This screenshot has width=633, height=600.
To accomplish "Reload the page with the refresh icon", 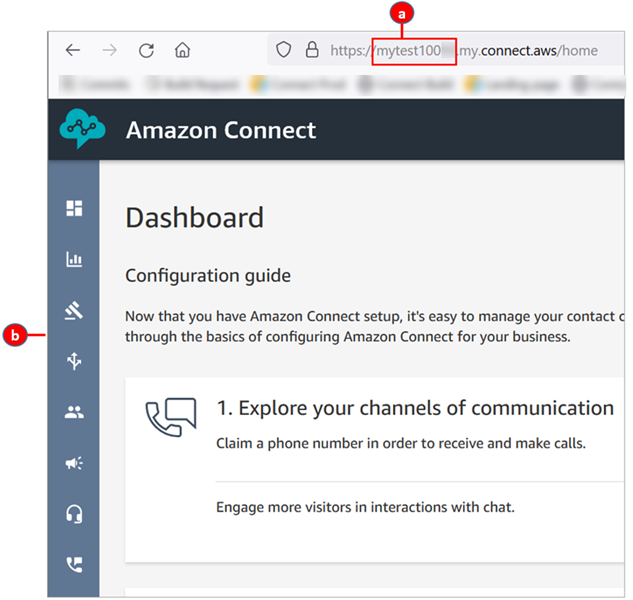I will click(146, 50).
